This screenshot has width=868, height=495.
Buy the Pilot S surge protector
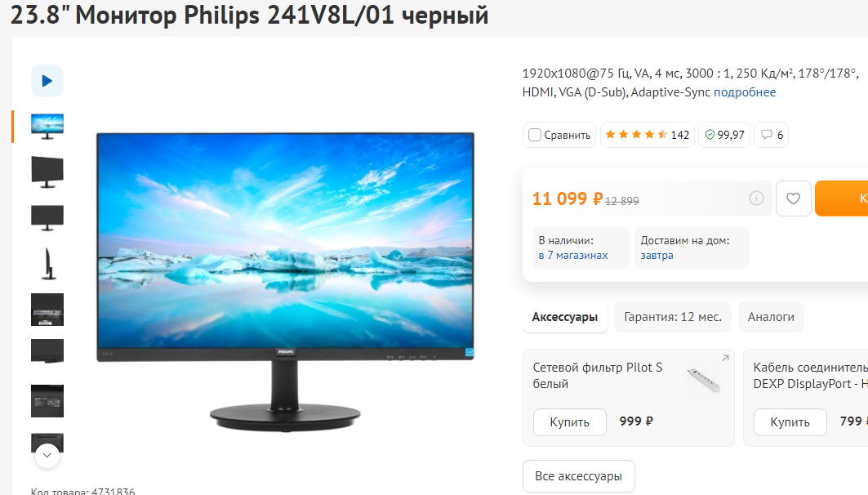pos(570,422)
